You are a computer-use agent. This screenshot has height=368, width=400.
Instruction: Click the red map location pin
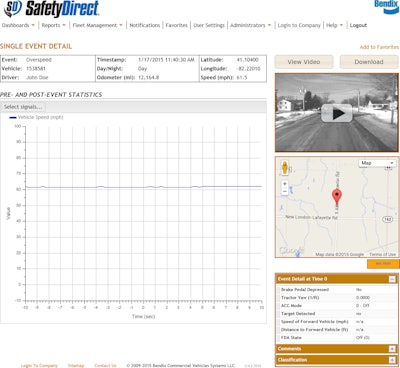[x=337, y=197]
